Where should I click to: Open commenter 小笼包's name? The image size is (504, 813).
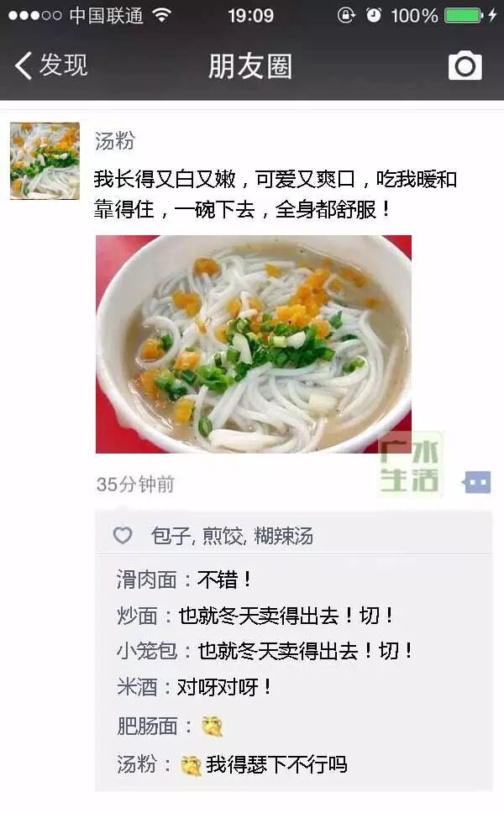tap(147, 651)
